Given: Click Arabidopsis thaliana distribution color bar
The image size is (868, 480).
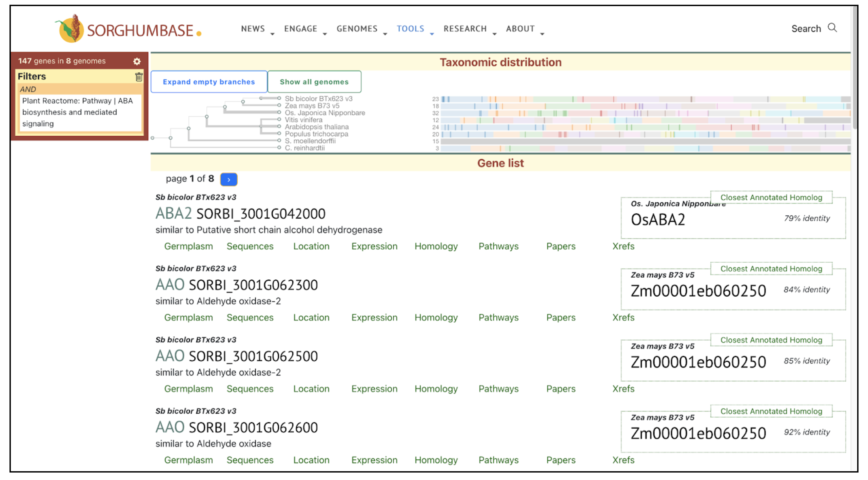Looking at the screenshot, I should (x=644, y=127).
